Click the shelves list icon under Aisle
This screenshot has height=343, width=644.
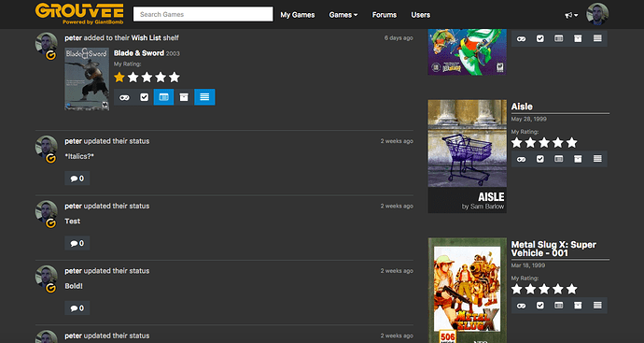597,159
